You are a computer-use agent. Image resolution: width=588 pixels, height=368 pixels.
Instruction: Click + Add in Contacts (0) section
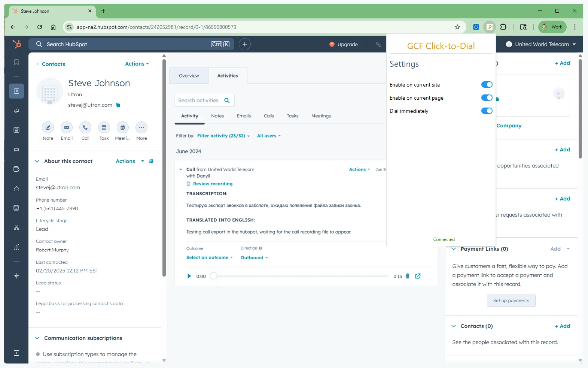click(x=563, y=326)
